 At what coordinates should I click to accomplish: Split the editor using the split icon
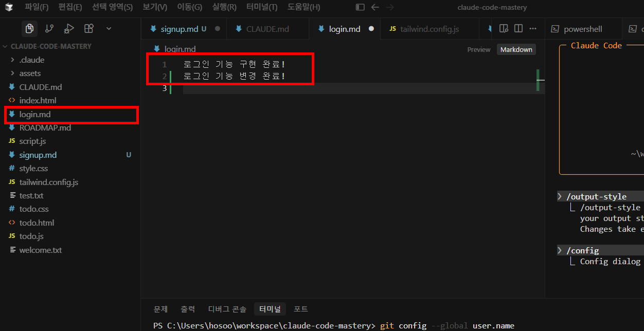pyautogui.click(x=518, y=28)
